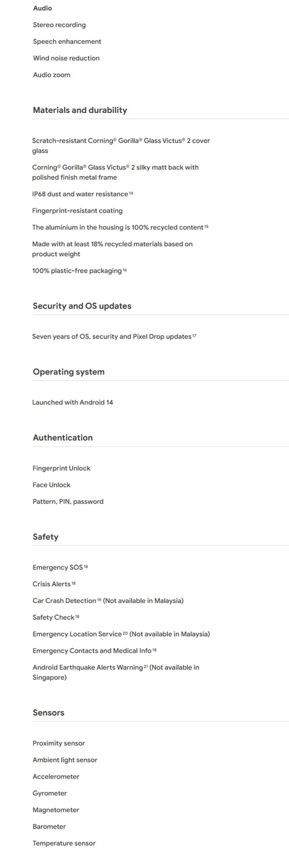Open footnote 19 after Car Crash Detection
The image size is (289, 868).
click(x=99, y=600)
